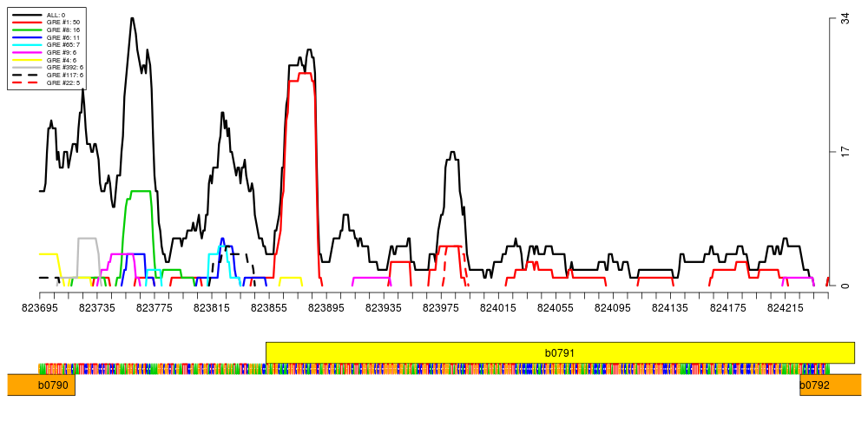Image resolution: width=868 pixels, height=434 pixels.
Task: Select the yellow b0791 gene bar
Action: point(560,352)
